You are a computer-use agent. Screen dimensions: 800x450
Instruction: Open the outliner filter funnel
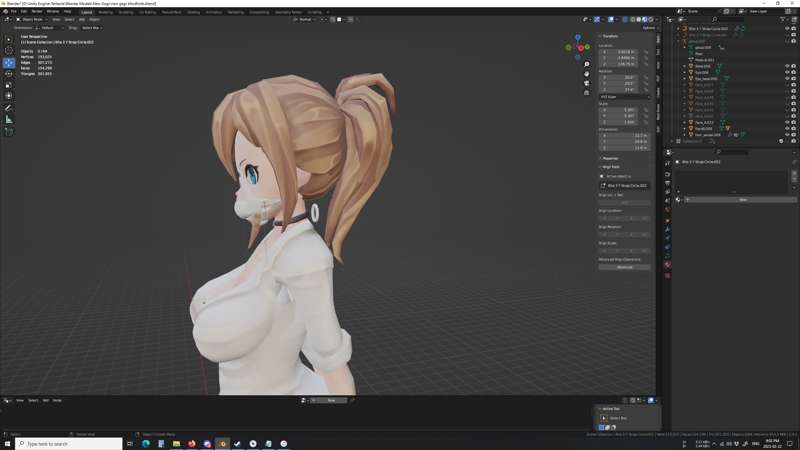click(x=783, y=19)
